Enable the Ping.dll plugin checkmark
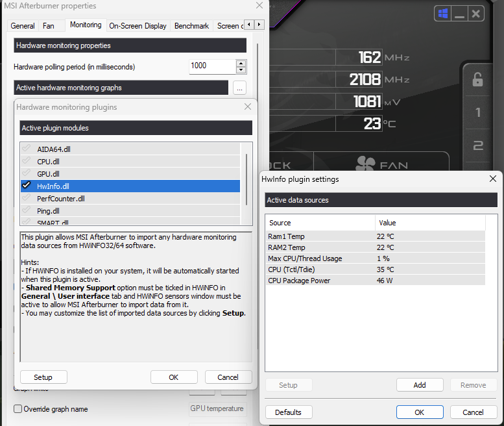504x426 pixels. [27, 210]
